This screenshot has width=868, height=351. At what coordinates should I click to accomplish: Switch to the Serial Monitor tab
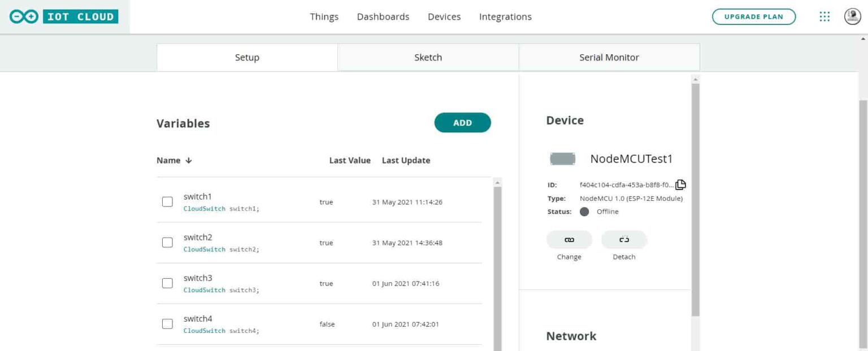[x=609, y=57]
